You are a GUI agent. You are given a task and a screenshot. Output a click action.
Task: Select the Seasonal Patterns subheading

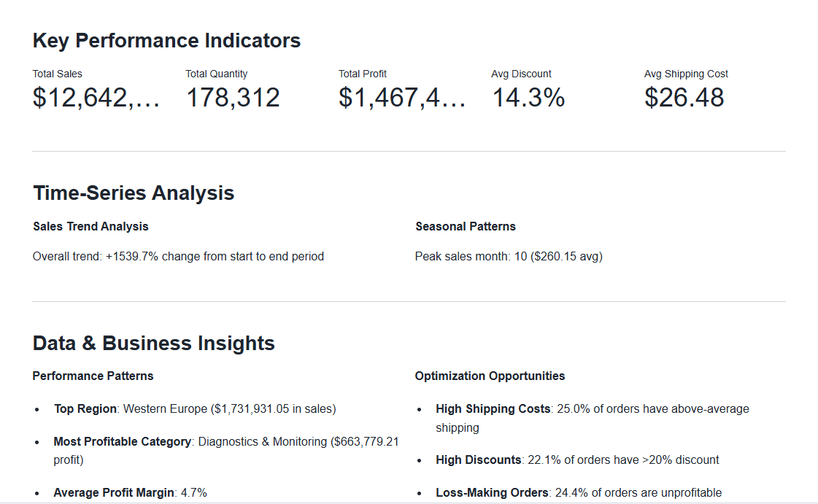pyautogui.click(x=465, y=227)
